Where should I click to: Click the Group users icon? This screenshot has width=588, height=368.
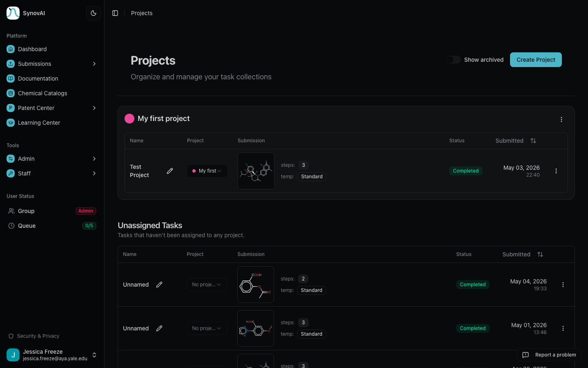click(x=11, y=211)
